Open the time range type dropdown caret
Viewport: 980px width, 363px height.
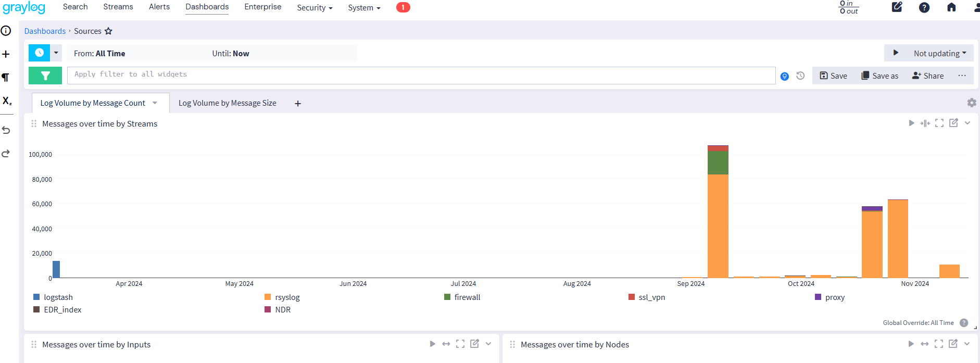(56, 53)
